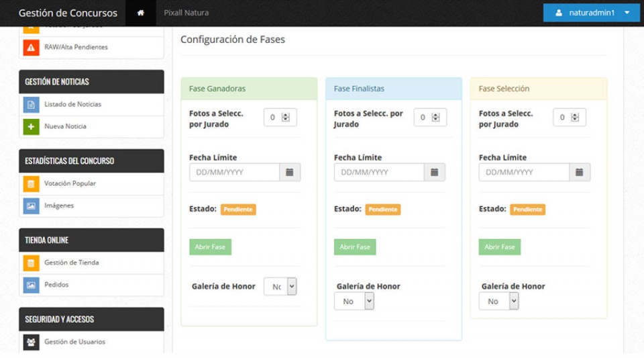Click Pendiente badge in Fase Finalistas

click(x=383, y=210)
